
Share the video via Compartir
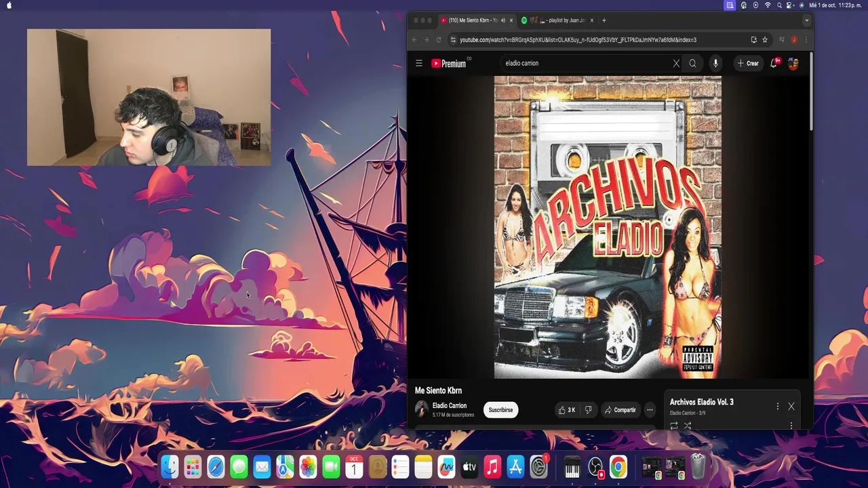point(620,409)
